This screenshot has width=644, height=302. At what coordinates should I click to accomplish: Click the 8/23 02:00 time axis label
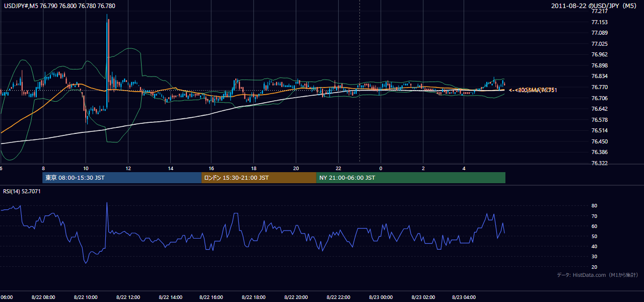423,297
